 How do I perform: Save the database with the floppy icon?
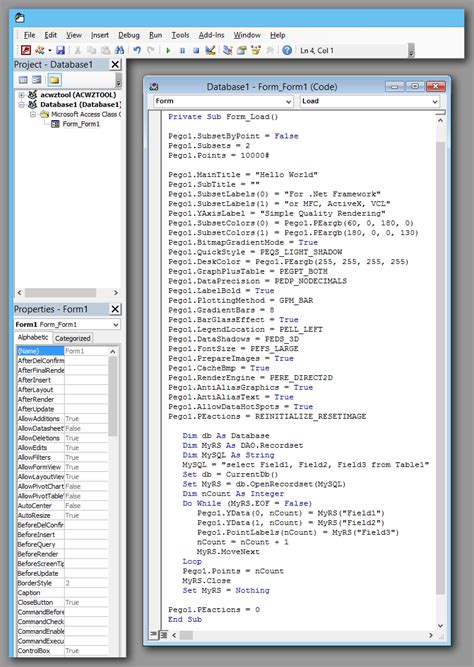(60, 50)
